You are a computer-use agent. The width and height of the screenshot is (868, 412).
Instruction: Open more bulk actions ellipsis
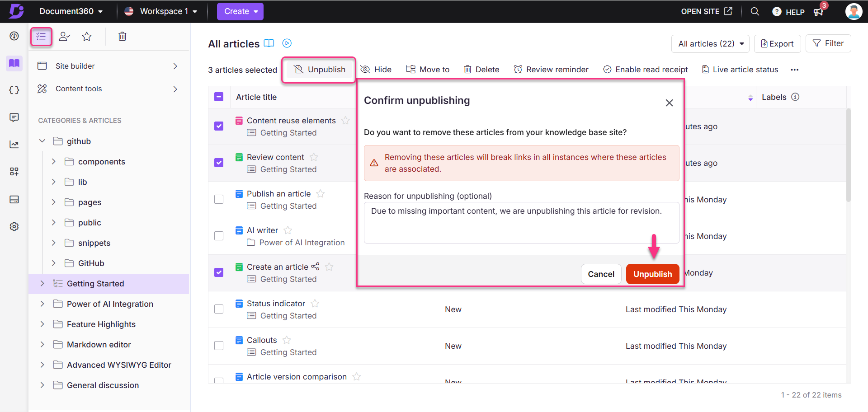tap(795, 70)
